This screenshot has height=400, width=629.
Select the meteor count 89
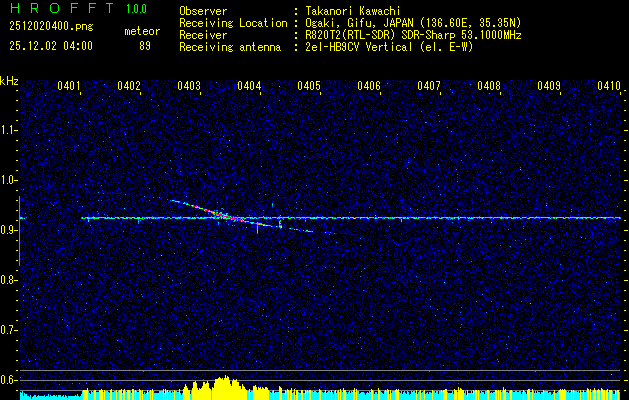click(x=145, y=46)
